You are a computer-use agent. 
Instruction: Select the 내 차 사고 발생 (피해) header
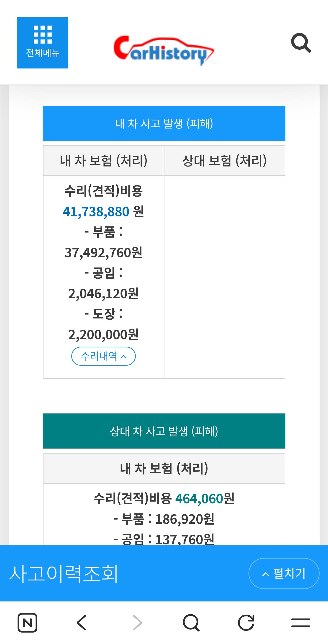pyautogui.click(x=164, y=123)
